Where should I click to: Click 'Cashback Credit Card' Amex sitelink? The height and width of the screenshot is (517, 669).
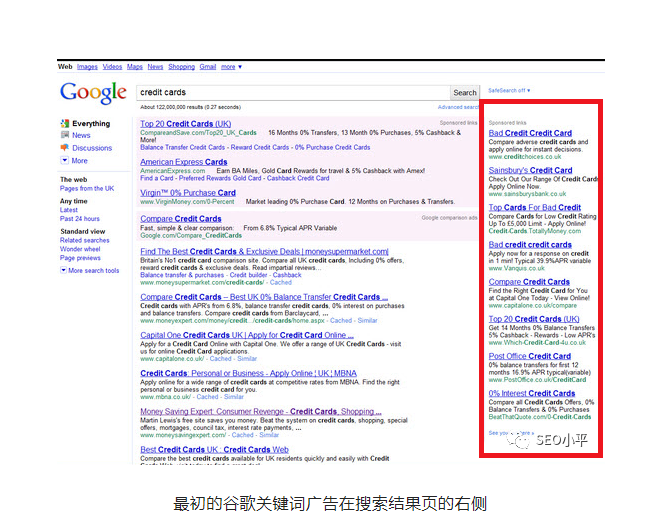point(298,178)
